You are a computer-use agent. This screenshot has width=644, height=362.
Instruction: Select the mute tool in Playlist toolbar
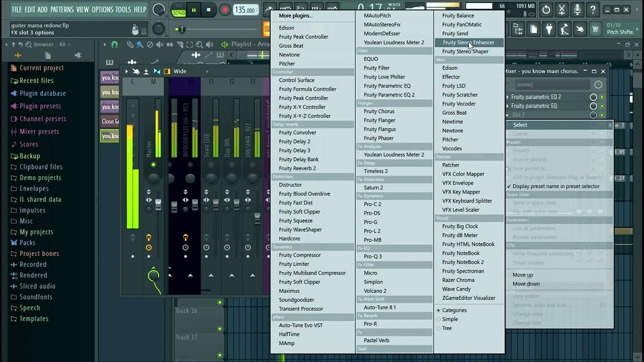click(160, 44)
